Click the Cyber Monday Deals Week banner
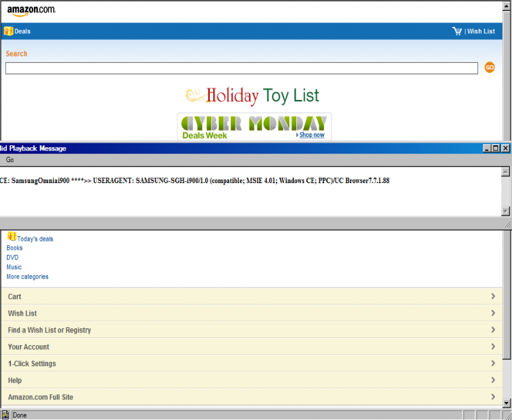Viewport: 512px width, 420px height. (x=254, y=127)
